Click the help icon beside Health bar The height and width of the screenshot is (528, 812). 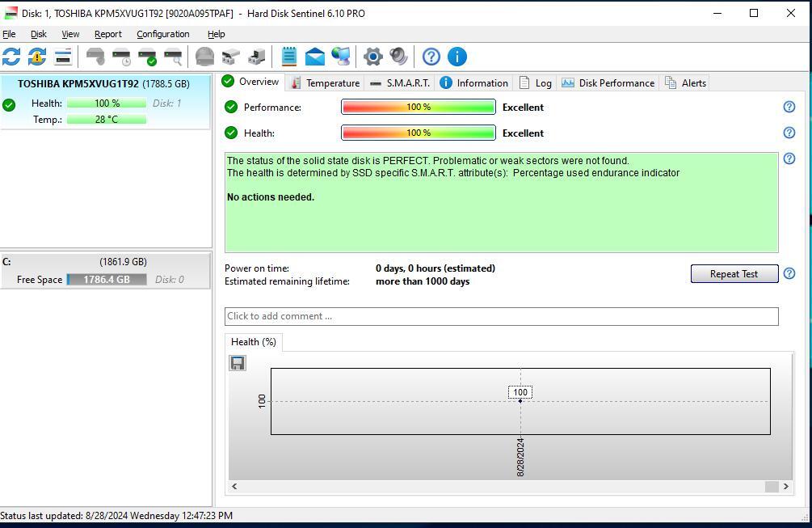pos(789,133)
